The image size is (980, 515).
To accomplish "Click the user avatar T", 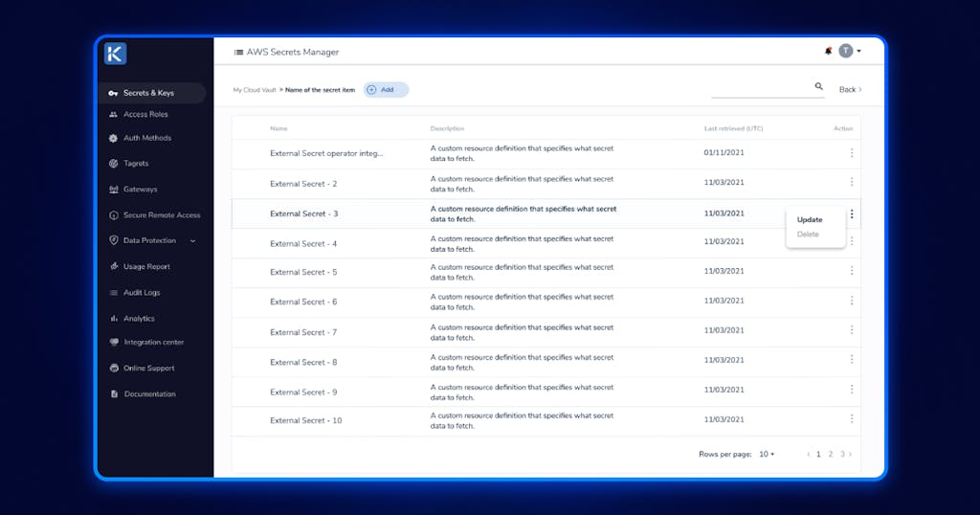I will click(846, 52).
